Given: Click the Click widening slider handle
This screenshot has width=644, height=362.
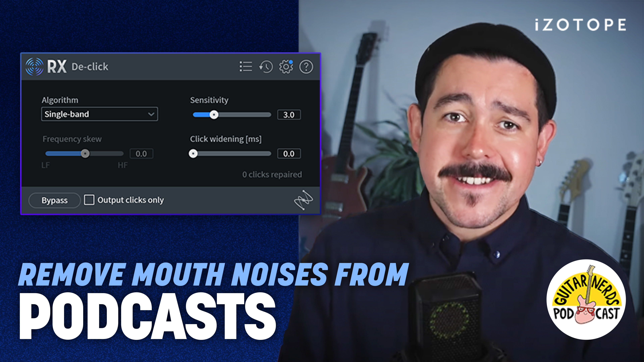Looking at the screenshot, I should tap(193, 153).
